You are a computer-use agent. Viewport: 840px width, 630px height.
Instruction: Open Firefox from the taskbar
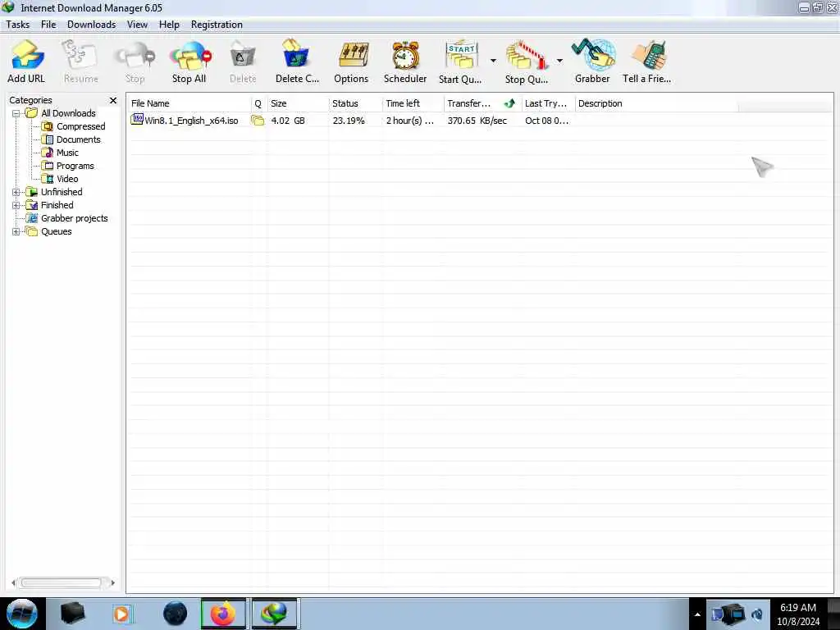[x=223, y=614]
